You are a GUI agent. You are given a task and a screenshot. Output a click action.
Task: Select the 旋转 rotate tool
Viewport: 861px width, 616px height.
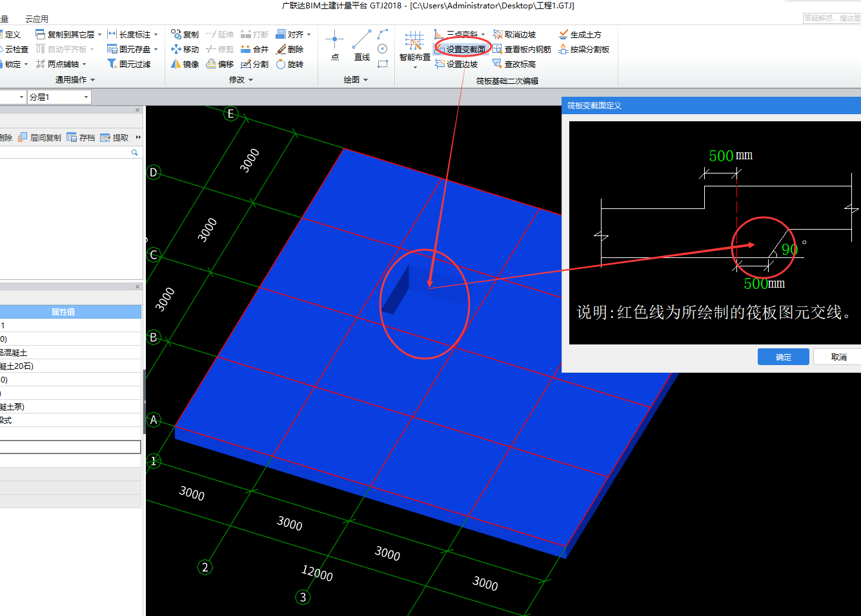coord(290,65)
